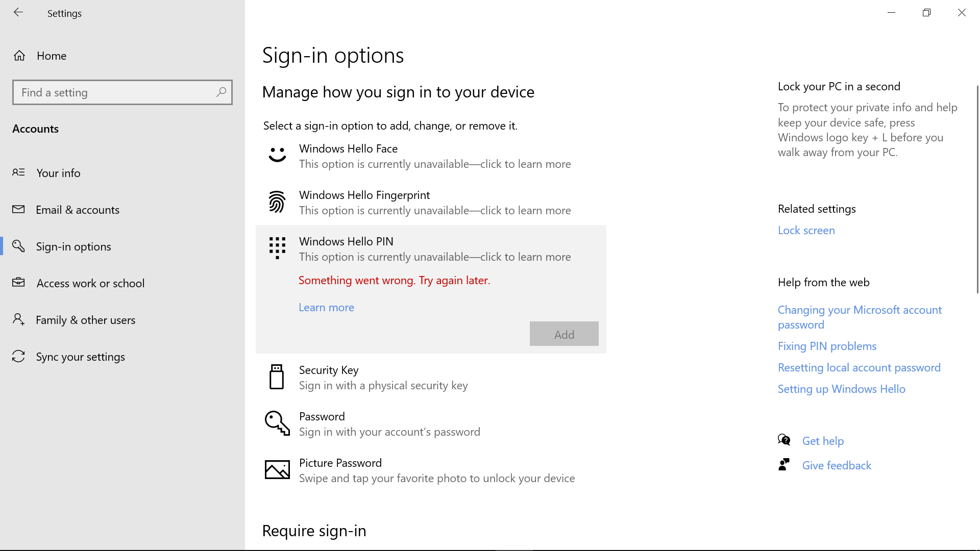Click the 'Require sign-in' heading
The image size is (980, 551).
[314, 531]
